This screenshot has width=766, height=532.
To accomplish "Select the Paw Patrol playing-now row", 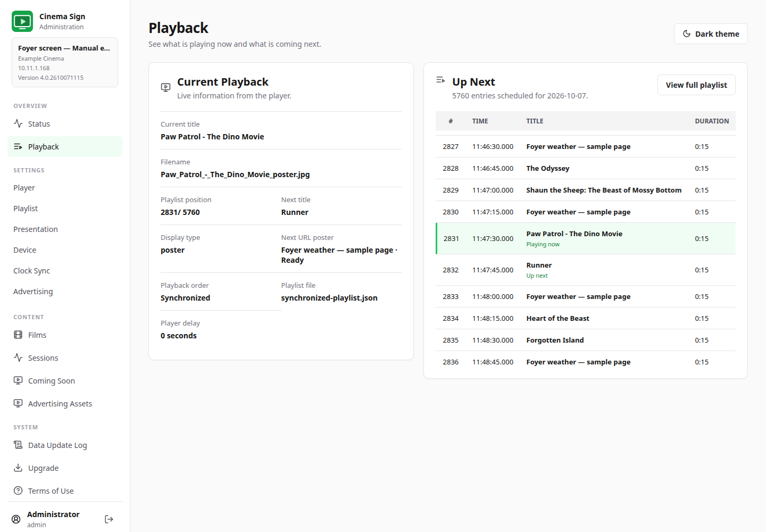I will coord(586,238).
